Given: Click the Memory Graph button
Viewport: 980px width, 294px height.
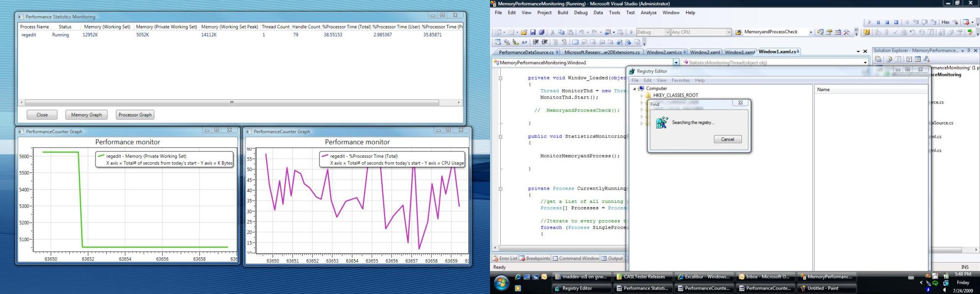Looking at the screenshot, I should [x=86, y=115].
